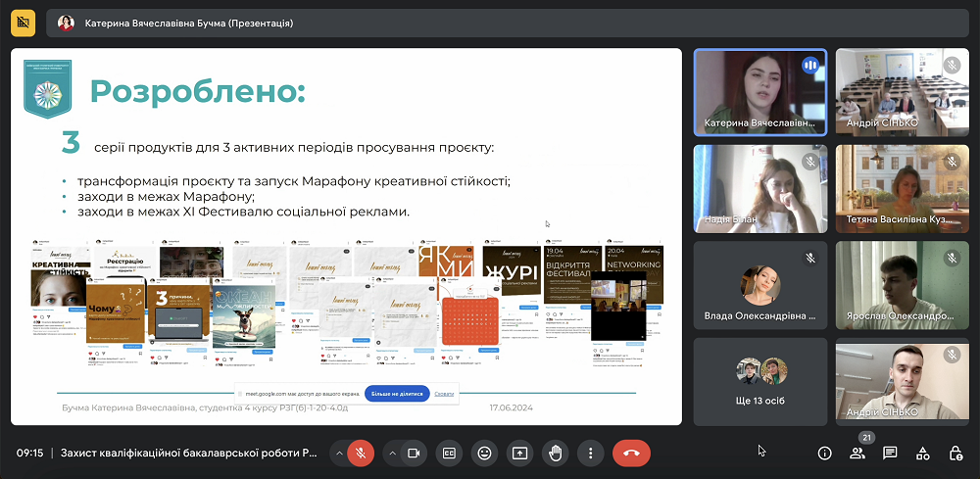Select Катерина Вячеславівна's video tile
This screenshot has height=479, width=980.
759,92
